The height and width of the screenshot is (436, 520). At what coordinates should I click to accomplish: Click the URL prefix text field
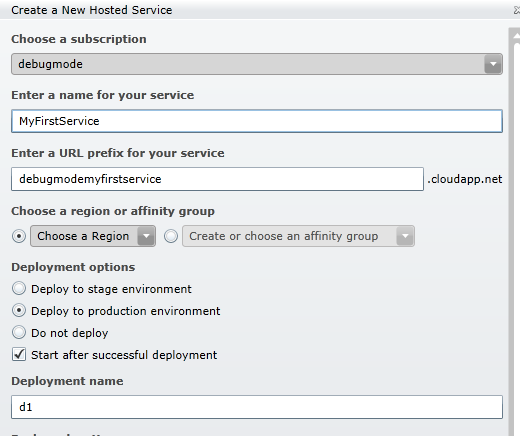click(217, 179)
